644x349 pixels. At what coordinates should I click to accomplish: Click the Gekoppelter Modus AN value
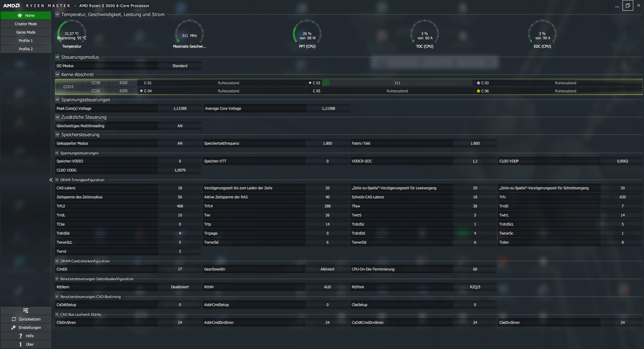(x=180, y=143)
